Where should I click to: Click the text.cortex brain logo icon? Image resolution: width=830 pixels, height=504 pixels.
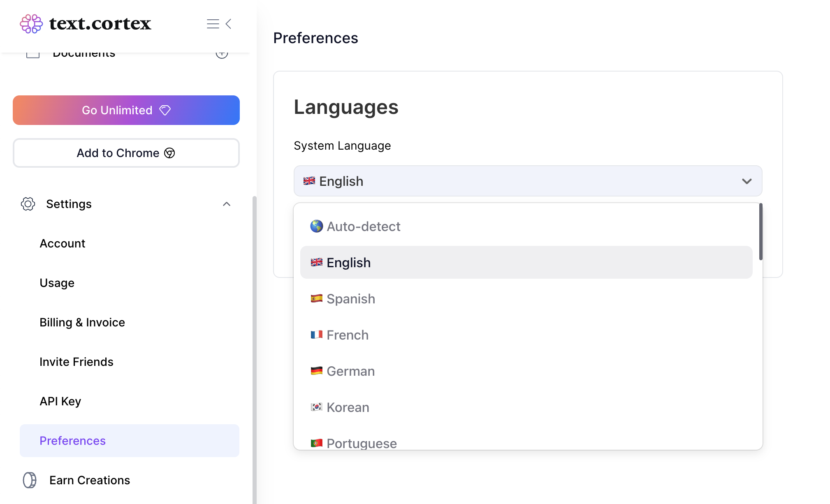pyautogui.click(x=31, y=24)
